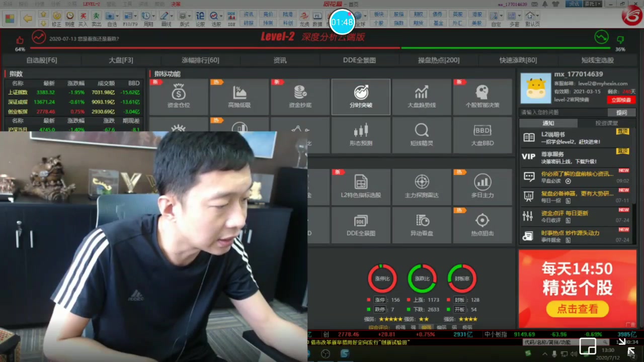Screen dimensions: 644x362
Task: Open the 委托 dropdown in title bar
Action: 593,4
